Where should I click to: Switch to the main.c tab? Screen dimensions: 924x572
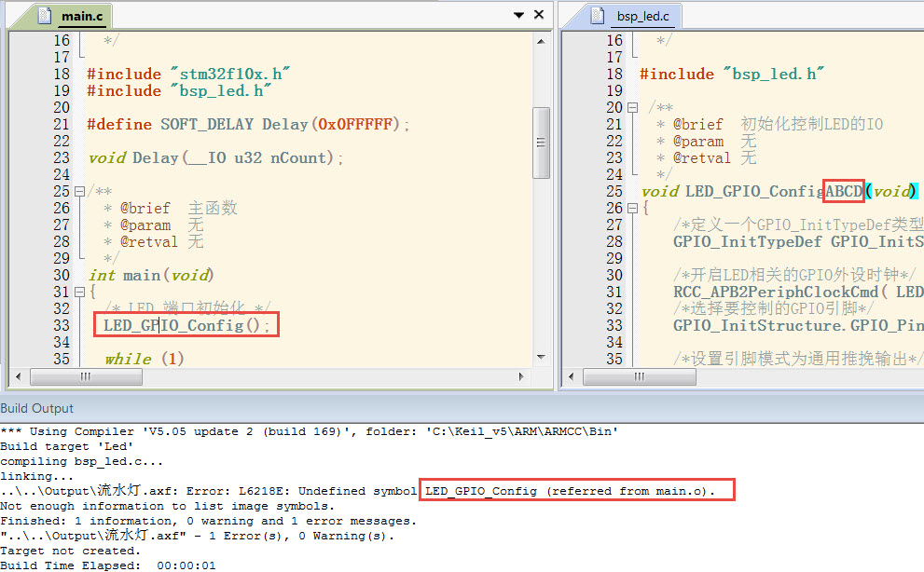coord(82,17)
